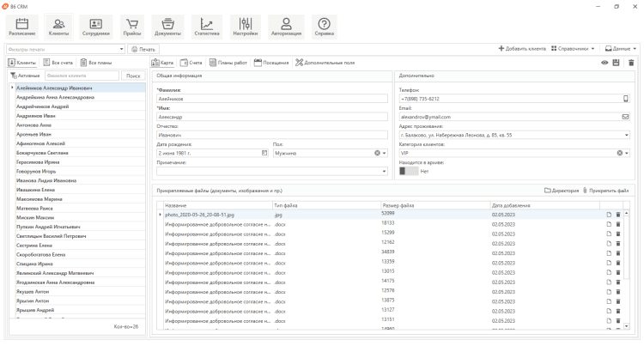Click the Поиск search button

132,76
